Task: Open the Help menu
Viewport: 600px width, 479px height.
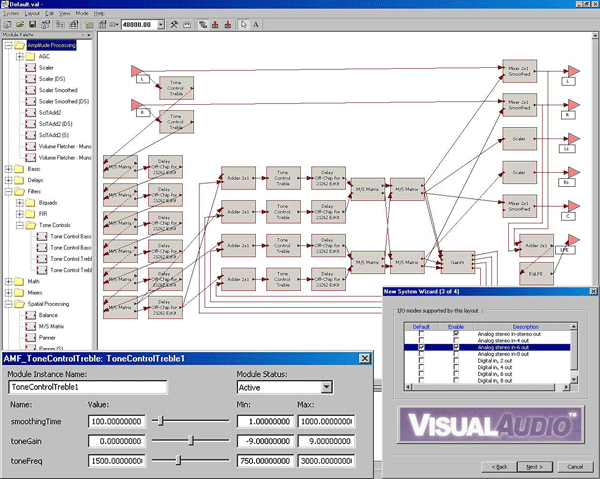Action: point(99,13)
